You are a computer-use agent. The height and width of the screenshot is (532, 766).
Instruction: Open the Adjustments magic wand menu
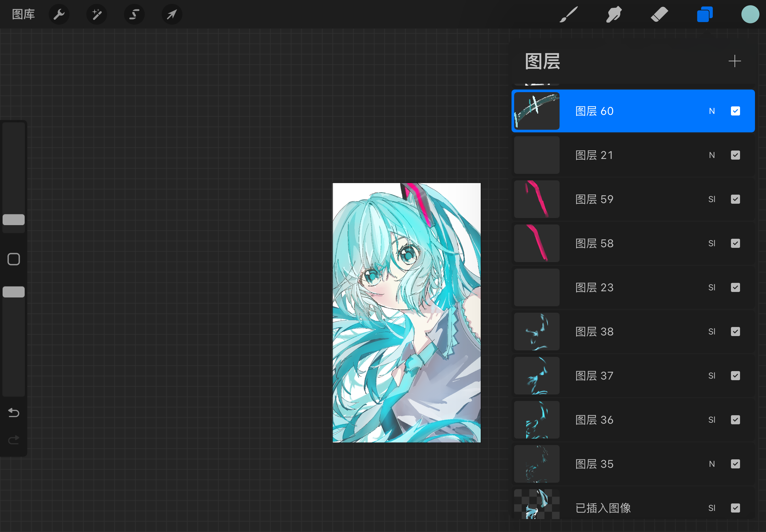(x=97, y=14)
